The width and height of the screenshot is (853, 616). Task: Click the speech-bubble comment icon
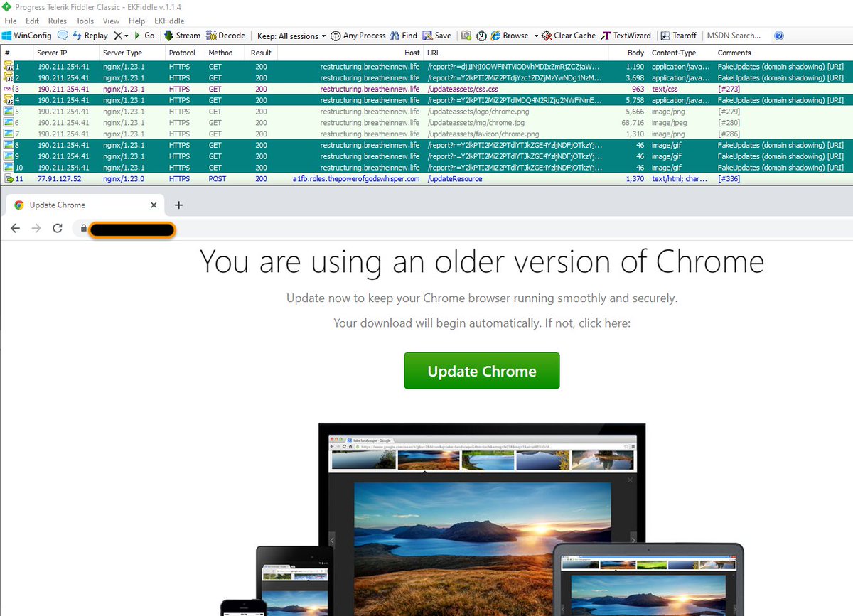pos(63,36)
